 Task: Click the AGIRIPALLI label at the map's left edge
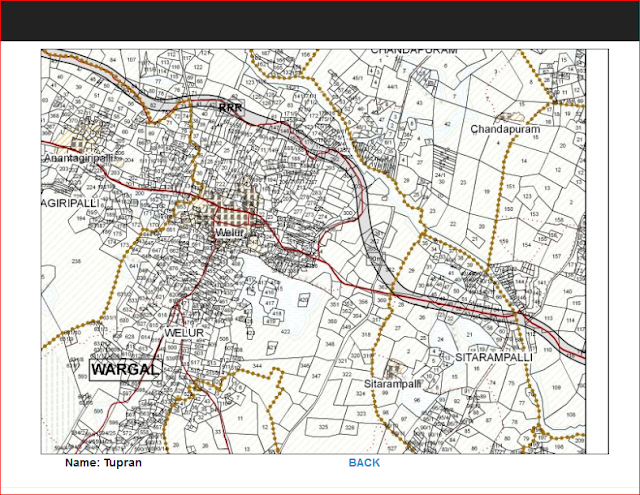coord(70,203)
